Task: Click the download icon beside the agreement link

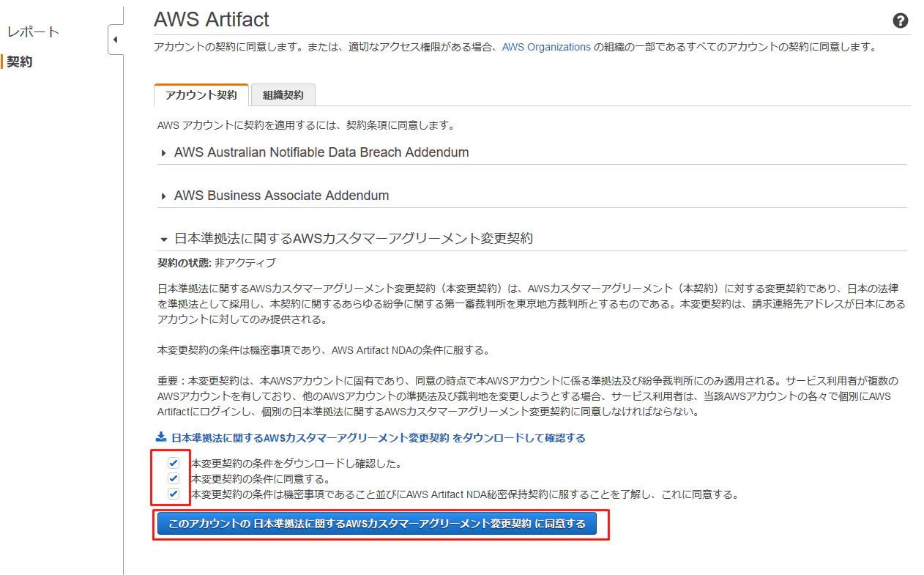Action: click(162, 437)
